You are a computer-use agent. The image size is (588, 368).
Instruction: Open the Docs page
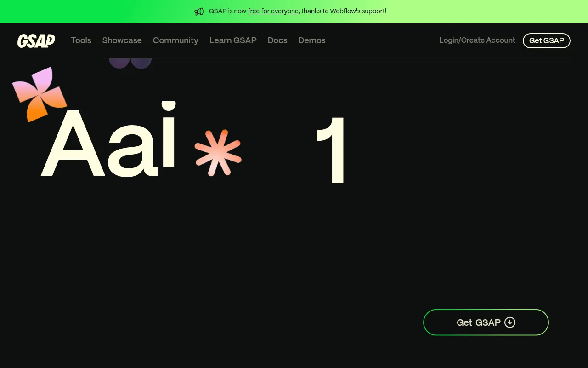coord(277,40)
